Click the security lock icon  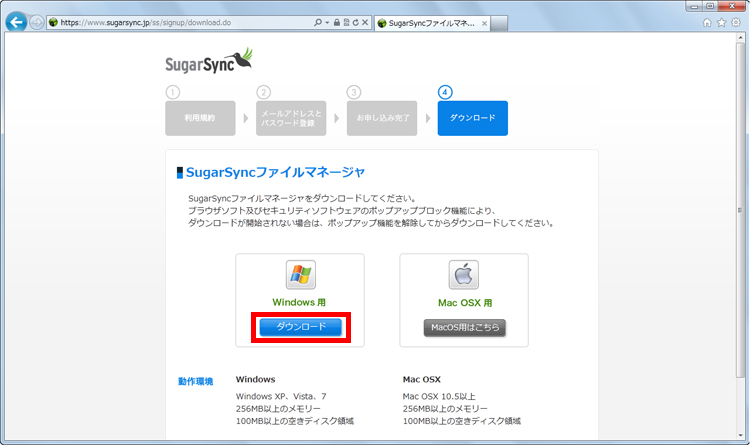(x=337, y=22)
